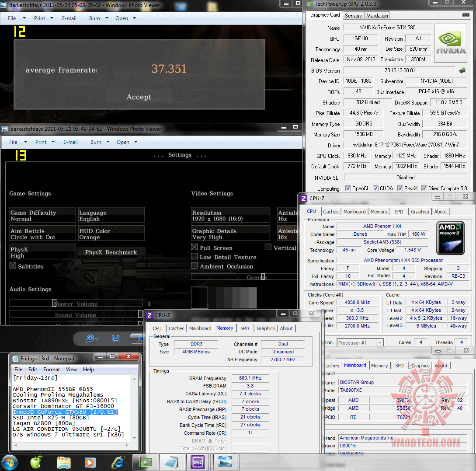The image size is (476, 471).
Task: Open Windows Explorer folder from taskbar
Action: pos(64,463)
